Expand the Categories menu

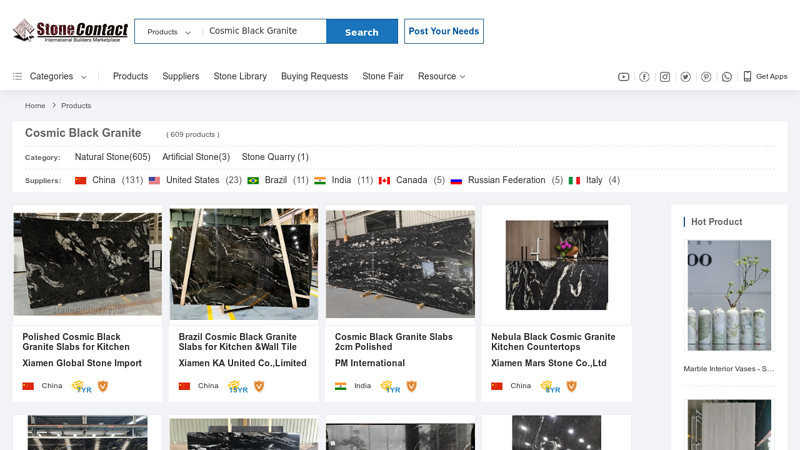pos(50,76)
